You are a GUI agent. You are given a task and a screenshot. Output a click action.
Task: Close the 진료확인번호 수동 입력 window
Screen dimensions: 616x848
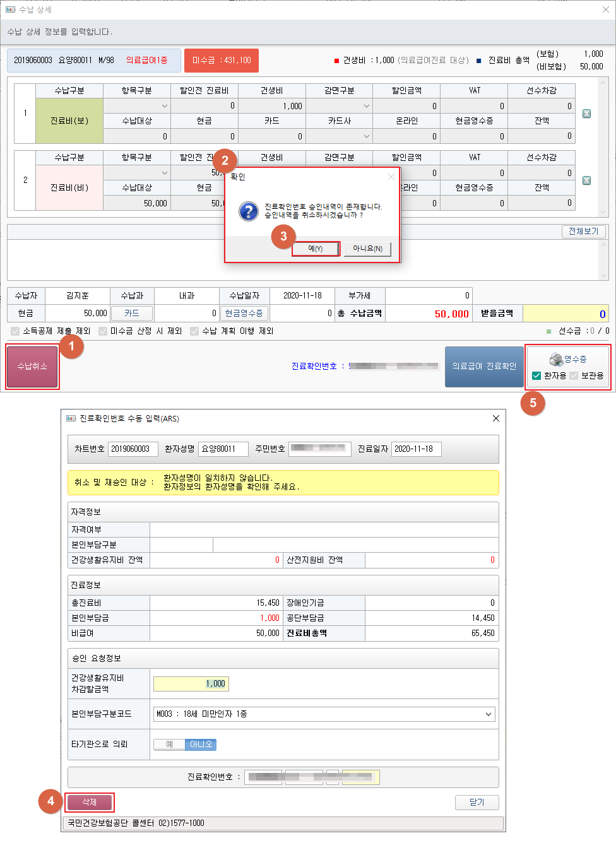point(495,418)
